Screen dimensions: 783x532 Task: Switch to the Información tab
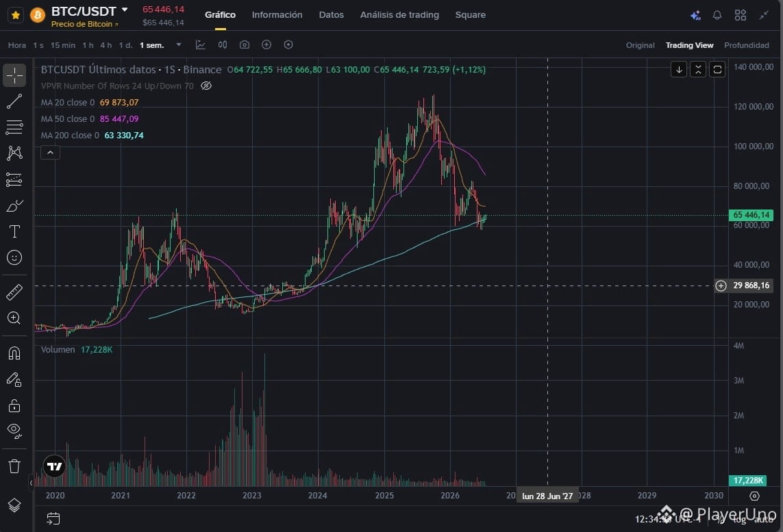point(277,15)
